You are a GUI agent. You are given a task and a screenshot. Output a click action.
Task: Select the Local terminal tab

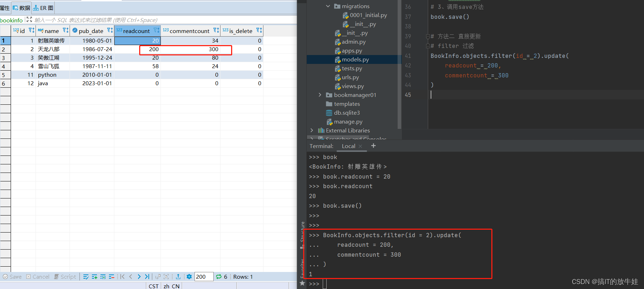click(348, 146)
